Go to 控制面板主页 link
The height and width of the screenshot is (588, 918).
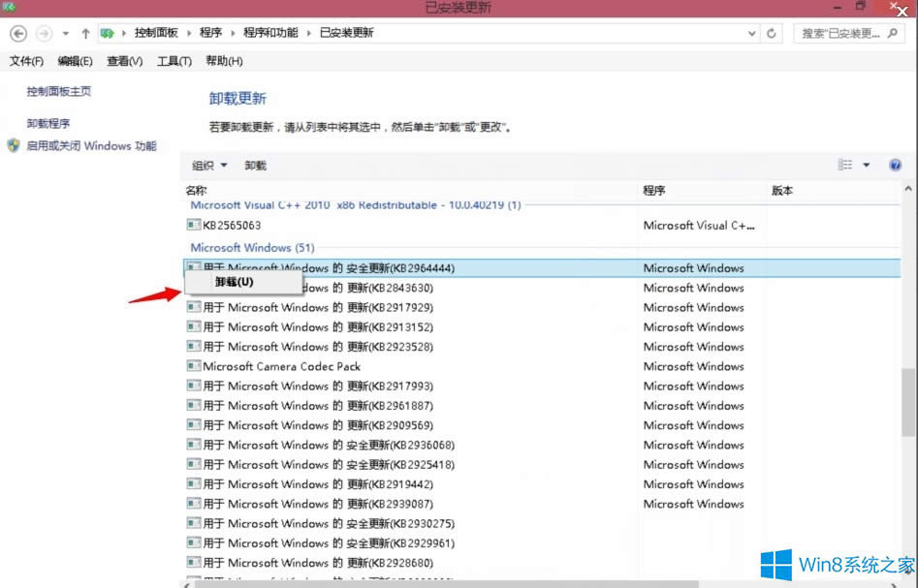[58, 91]
